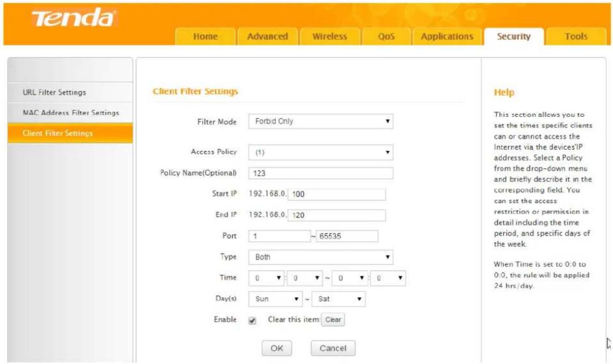The width and height of the screenshot is (613, 364).
Task: Click the ending Port field showing 65535
Action: (347, 236)
